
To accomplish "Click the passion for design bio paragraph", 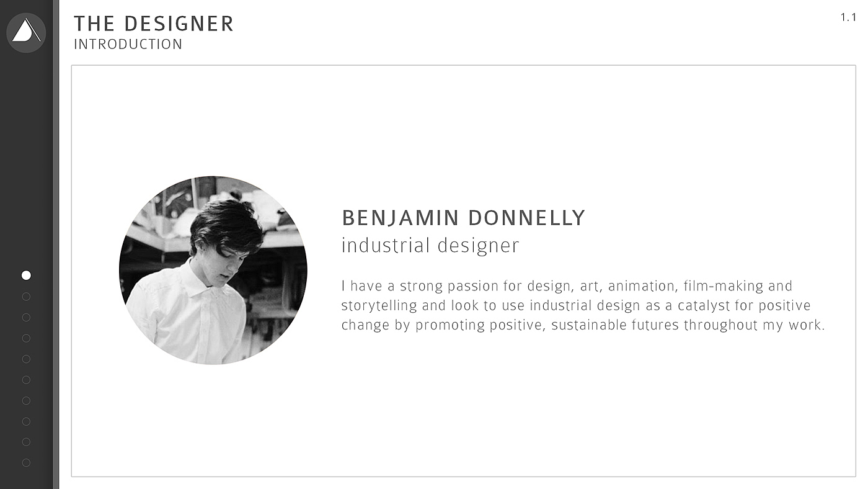I will [582, 305].
